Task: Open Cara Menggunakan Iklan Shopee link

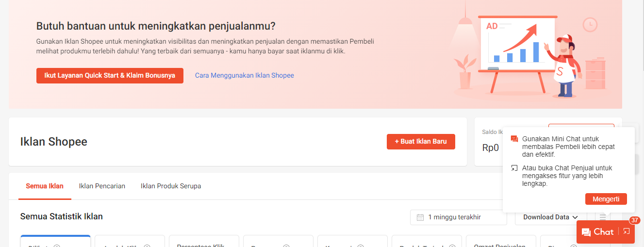Action: tap(245, 76)
